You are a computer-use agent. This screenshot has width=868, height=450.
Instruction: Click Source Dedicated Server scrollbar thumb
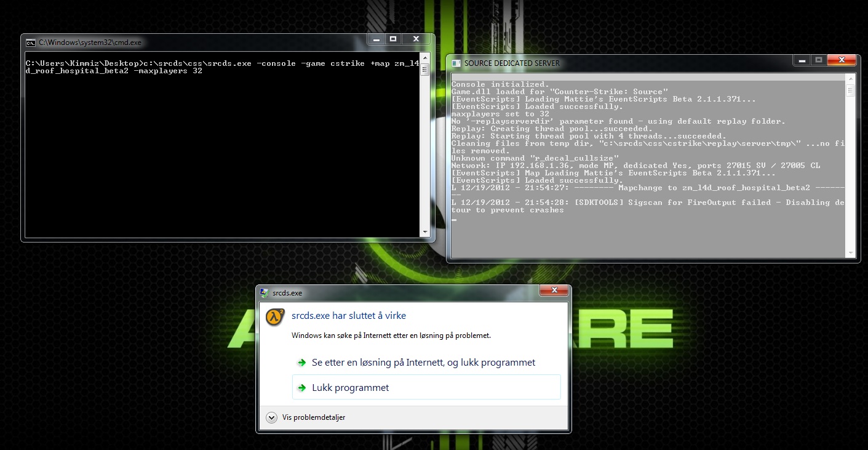point(851,91)
